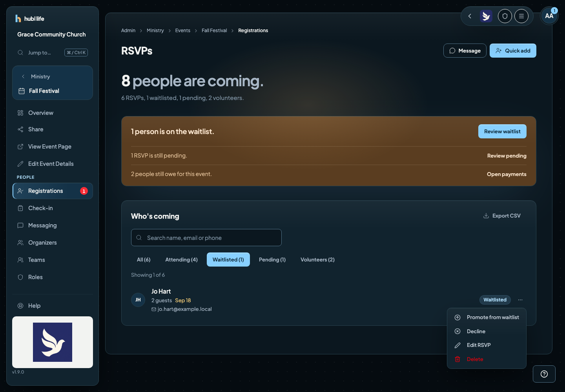Switch to the Pending (1) tab
This screenshot has height=392, width=565.
coord(272,260)
